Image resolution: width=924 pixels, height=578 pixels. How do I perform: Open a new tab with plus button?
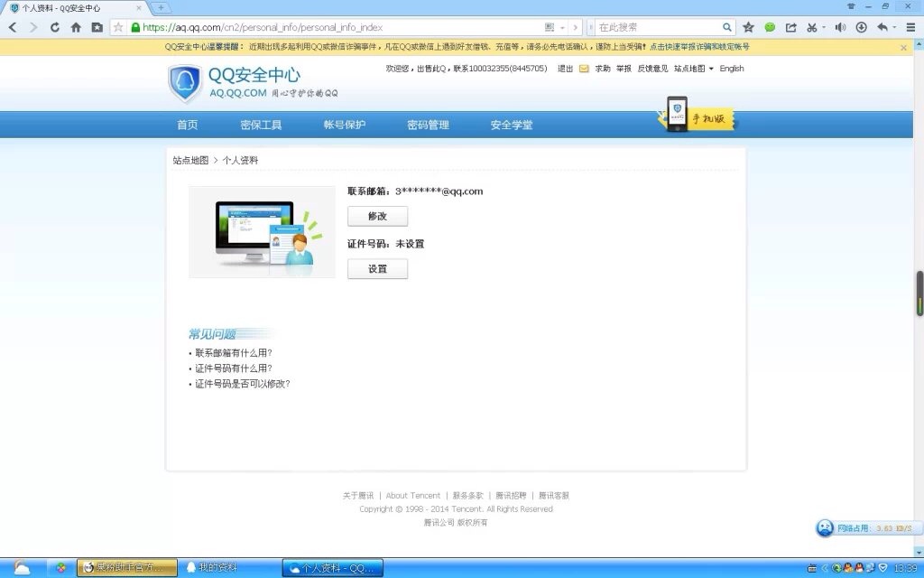pos(161,7)
